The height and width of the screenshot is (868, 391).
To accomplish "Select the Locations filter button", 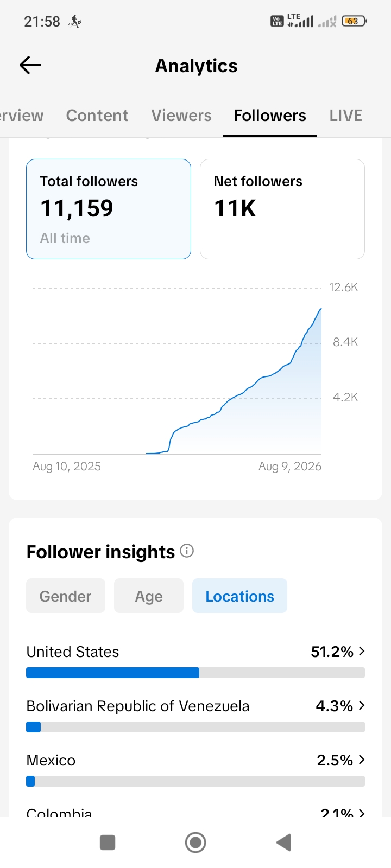I will click(x=239, y=596).
